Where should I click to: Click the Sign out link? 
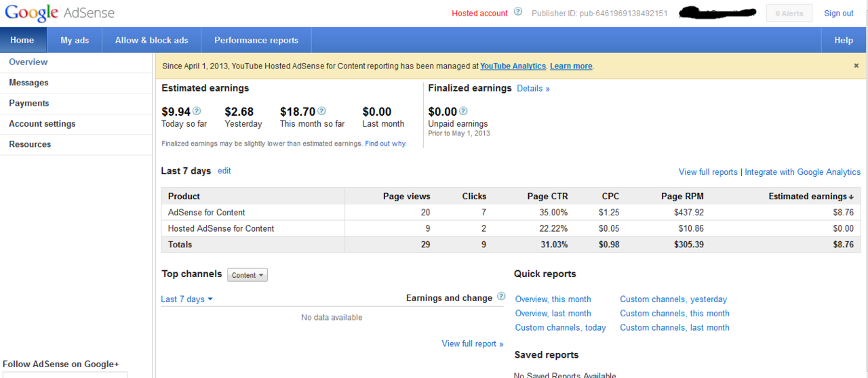pos(838,14)
